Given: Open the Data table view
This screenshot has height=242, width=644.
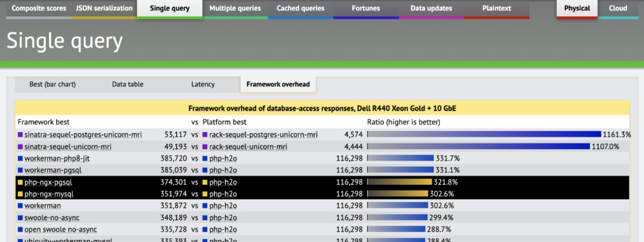Looking at the screenshot, I should [x=128, y=84].
